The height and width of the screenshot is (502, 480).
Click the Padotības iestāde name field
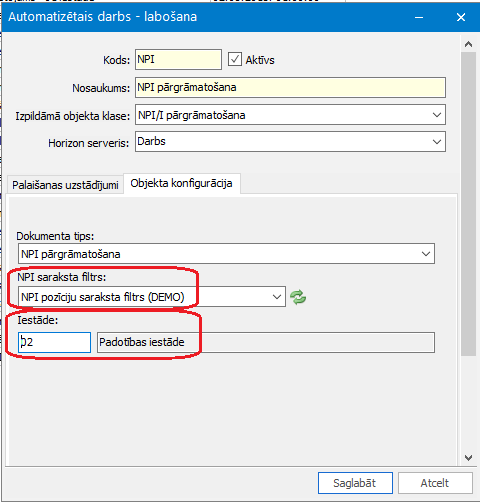pos(266,342)
